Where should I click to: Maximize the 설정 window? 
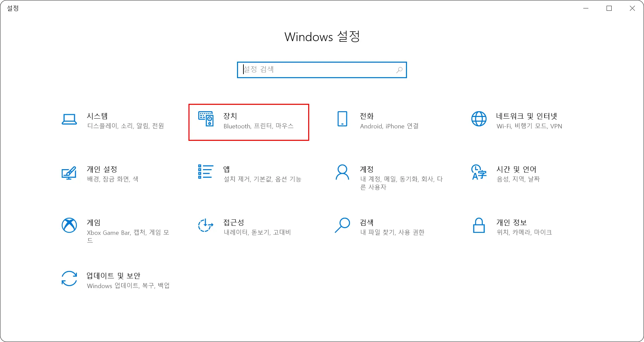(609, 8)
